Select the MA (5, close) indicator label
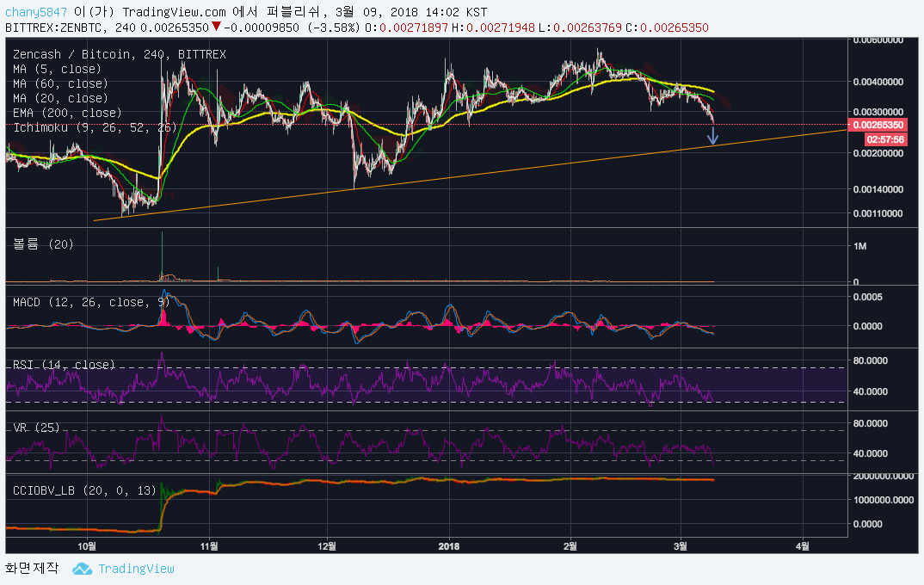The width and height of the screenshot is (924, 585). click(x=57, y=69)
